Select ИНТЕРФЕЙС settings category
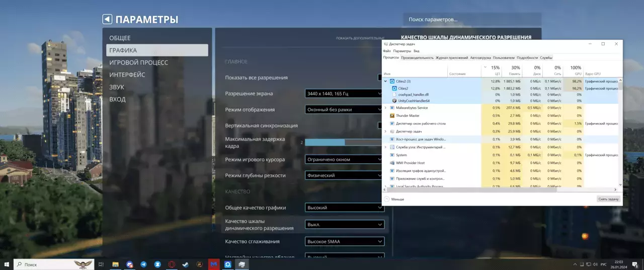644x270 pixels. (127, 75)
